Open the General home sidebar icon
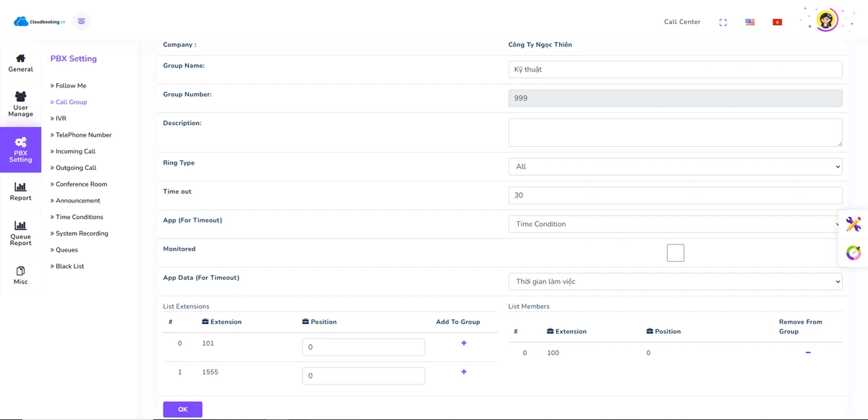Viewport: 868px width, 420px height. [x=20, y=63]
